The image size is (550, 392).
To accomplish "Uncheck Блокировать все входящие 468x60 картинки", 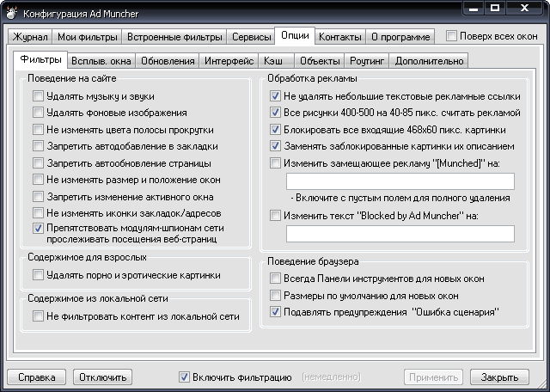I will [275, 129].
